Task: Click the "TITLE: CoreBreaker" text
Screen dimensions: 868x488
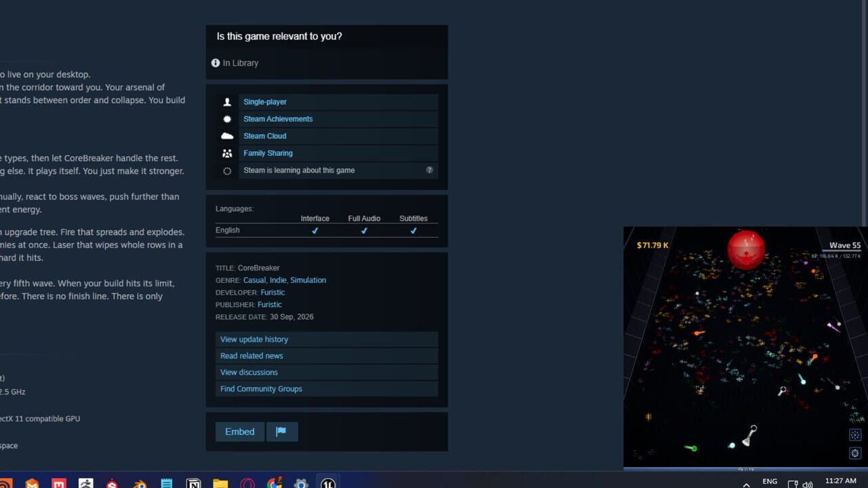Action: (x=248, y=268)
